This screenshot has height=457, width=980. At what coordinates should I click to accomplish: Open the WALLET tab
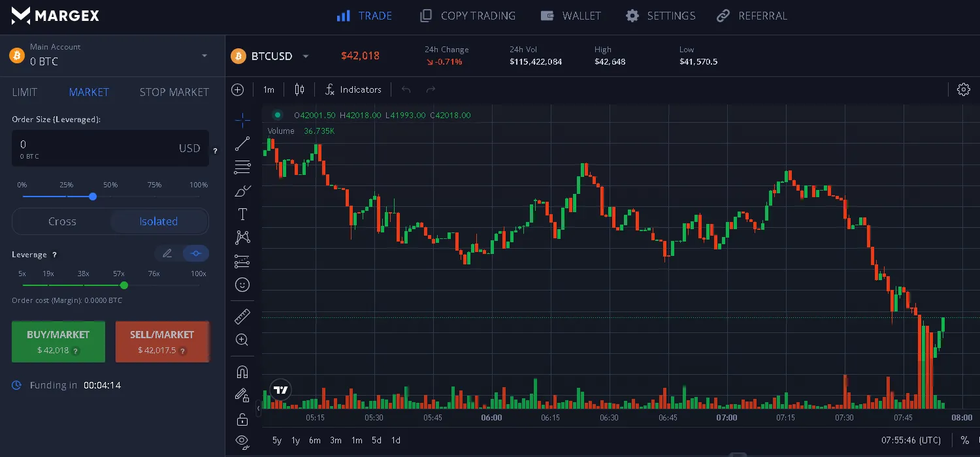tap(571, 16)
